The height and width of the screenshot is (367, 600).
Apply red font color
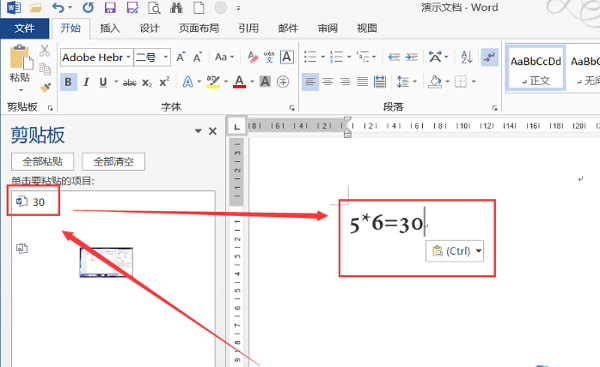(x=240, y=82)
